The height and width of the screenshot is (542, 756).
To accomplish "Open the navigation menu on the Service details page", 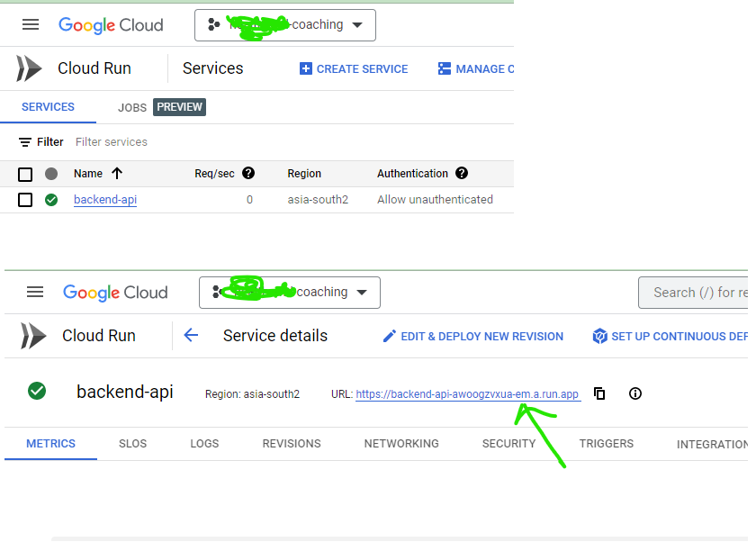I will pos(35,292).
